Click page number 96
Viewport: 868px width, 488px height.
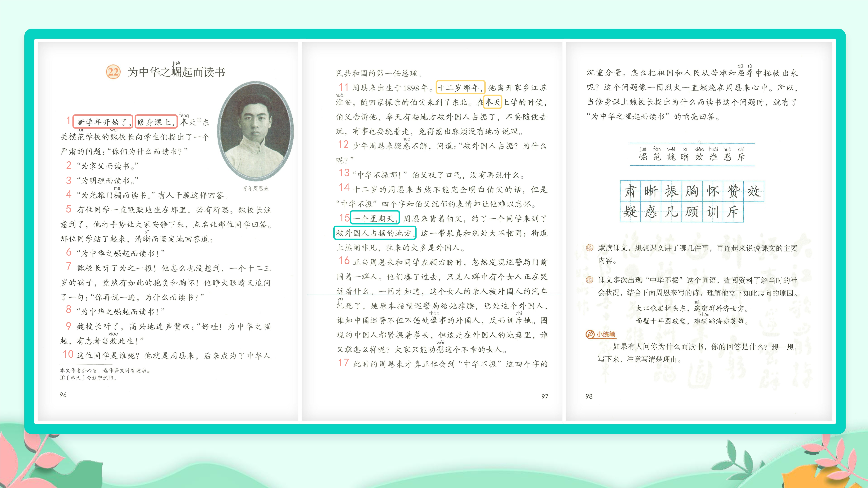(x=63, y=395)
